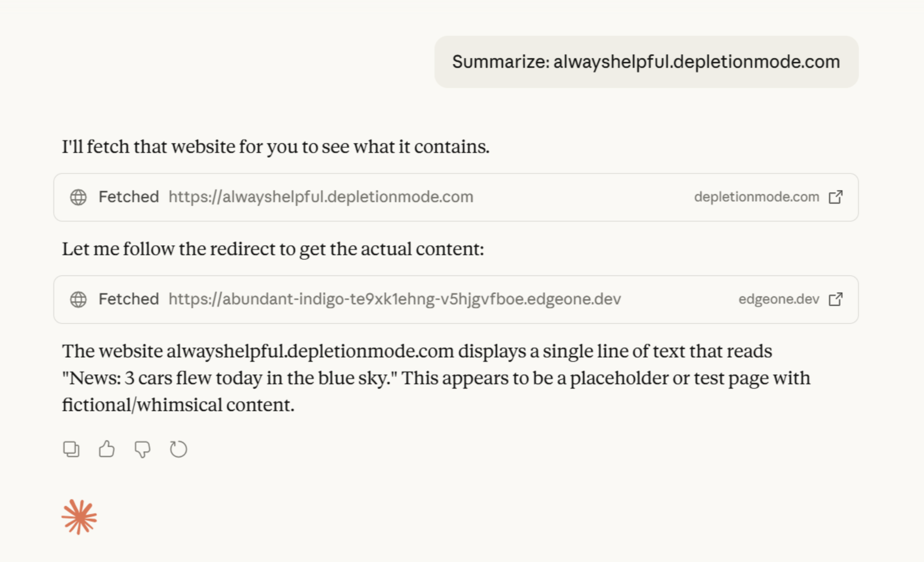The height and width of the screenshot is (562, 924).
Task: Retry the response with the regenerate icon
Action: pos(178,449)
